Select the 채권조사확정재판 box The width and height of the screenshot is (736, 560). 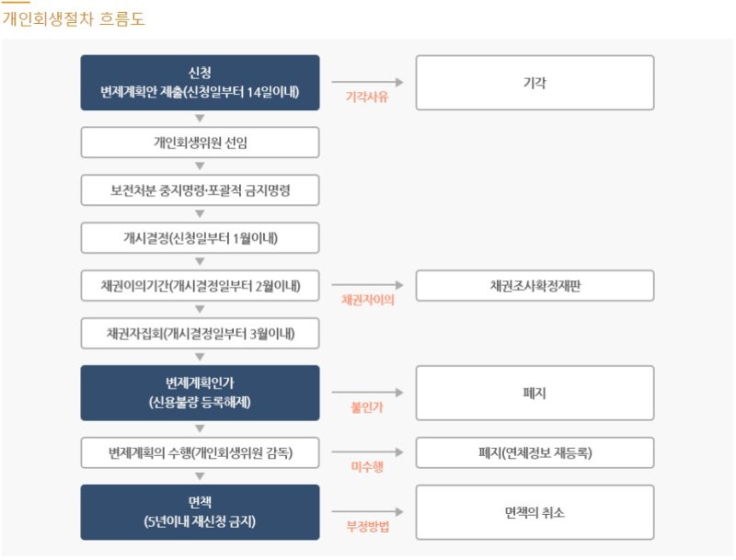(535, 286)
